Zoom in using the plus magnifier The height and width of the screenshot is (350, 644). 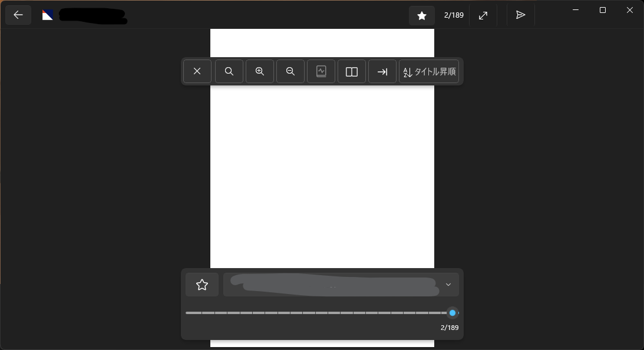click(x=260, y=71)
